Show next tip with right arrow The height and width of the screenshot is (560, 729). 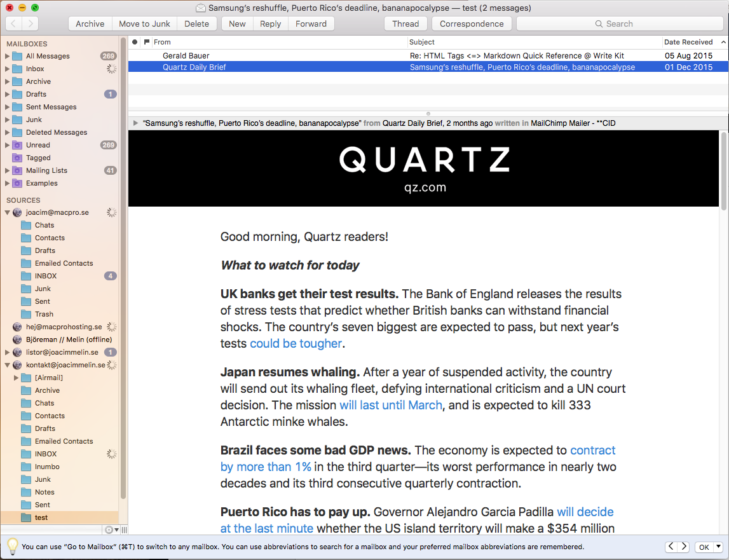(x=683, y=547)
